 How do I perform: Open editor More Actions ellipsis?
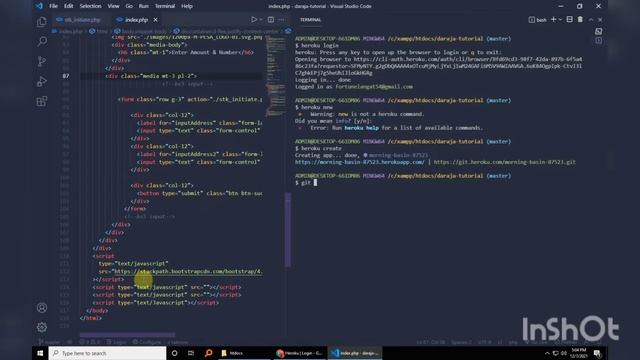[x=281, y=20]
